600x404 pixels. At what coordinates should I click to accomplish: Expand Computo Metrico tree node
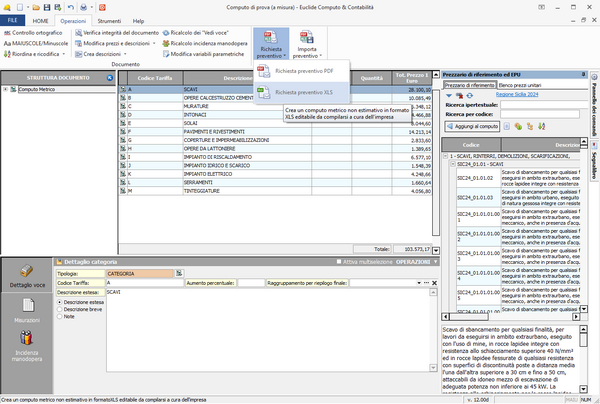point(7,89)
